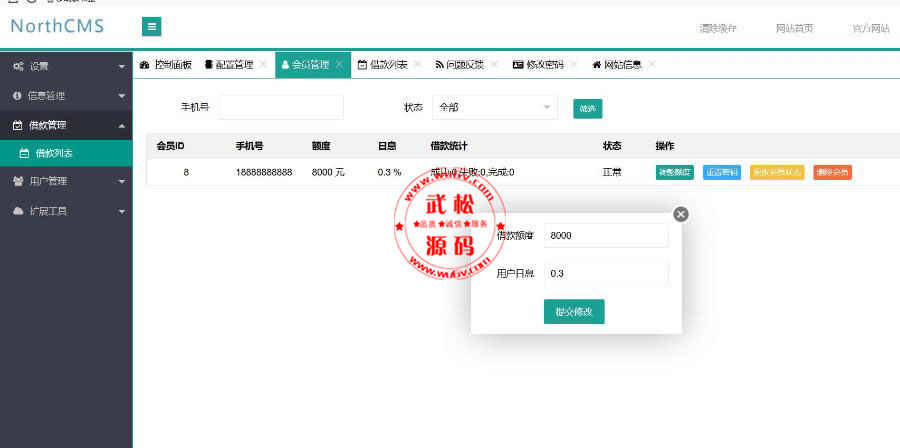Click phone number 18888888888 in the table
Screen dimensions: 900x448
pos(264,172)
